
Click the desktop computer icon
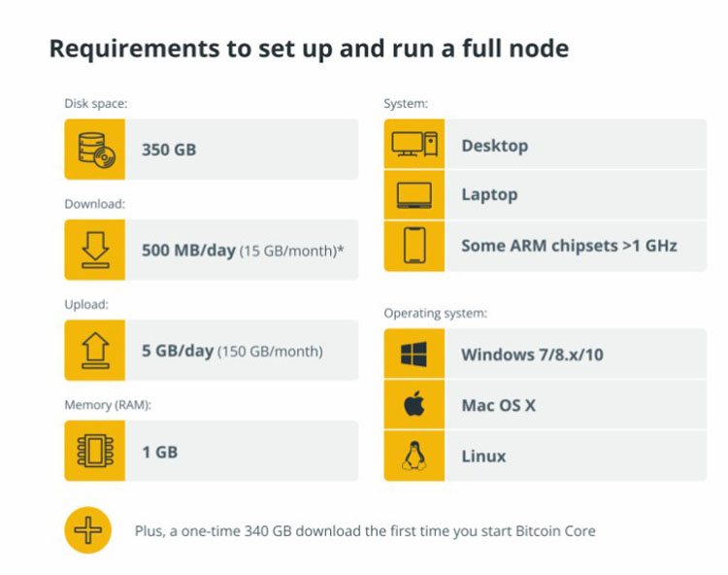(x=414, y=145)
